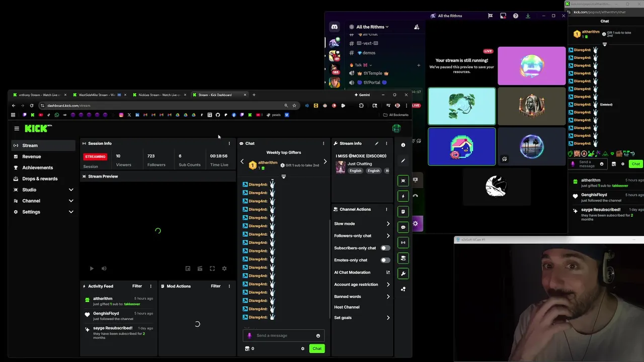Expand the Channel sidebar section
This screenshot has width=644, height=362.
tap(71, 201)
